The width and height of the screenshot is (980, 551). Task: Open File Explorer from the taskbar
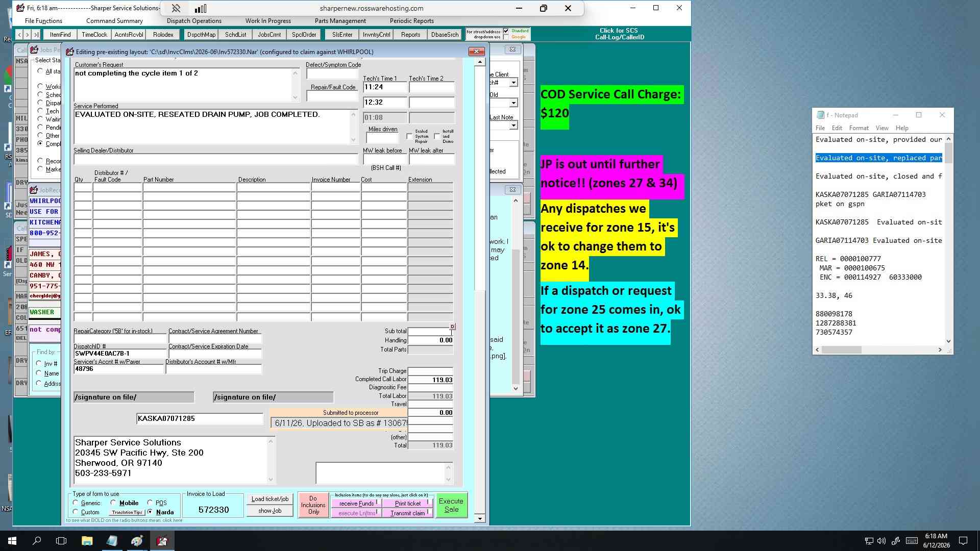[87, 541]
